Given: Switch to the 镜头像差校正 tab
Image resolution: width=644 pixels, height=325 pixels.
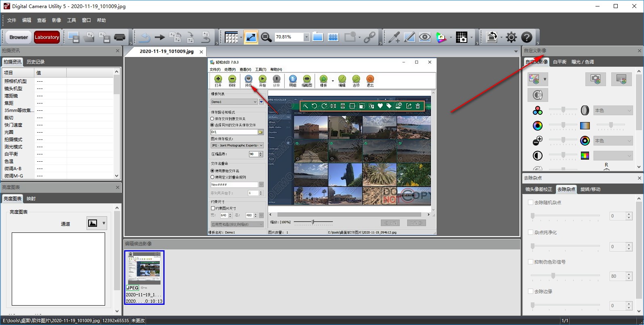Looking at the screenshot, I should coord(539,189).
